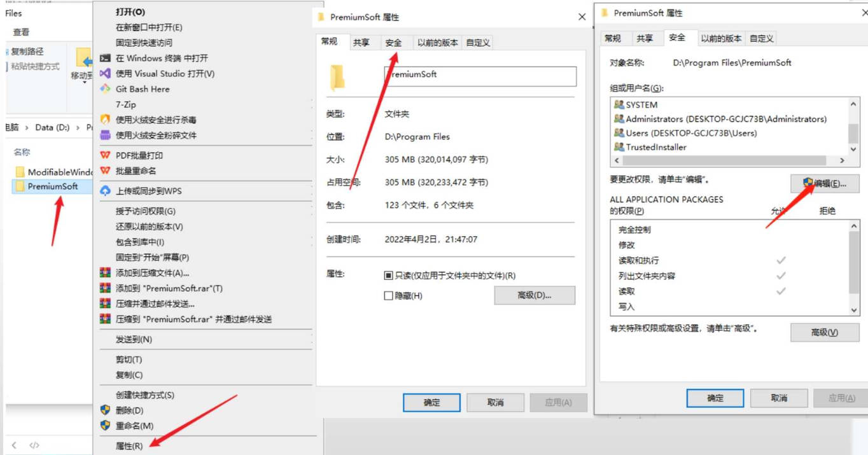
Task: Select the PremiumSoft folder icon in Explorer
Action: pos(20,186)
